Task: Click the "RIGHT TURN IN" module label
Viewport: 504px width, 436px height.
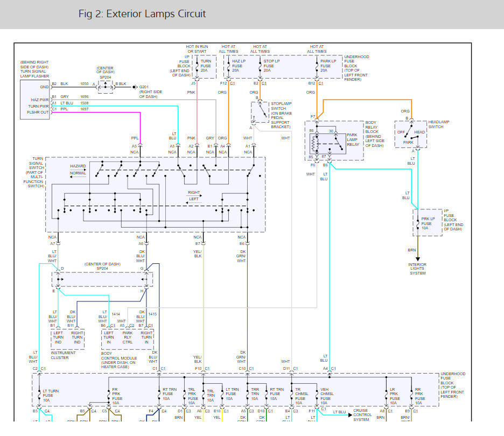Action: [x=146, y=337]
